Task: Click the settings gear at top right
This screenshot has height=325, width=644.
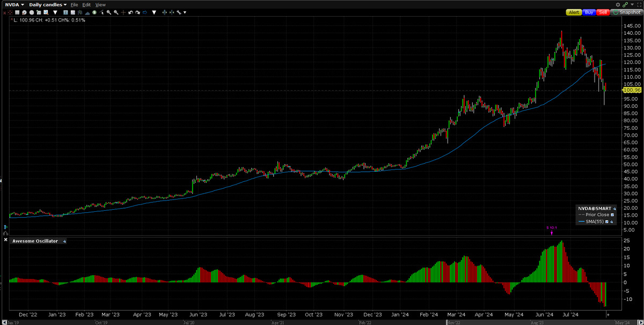Action: click(618, 4)
